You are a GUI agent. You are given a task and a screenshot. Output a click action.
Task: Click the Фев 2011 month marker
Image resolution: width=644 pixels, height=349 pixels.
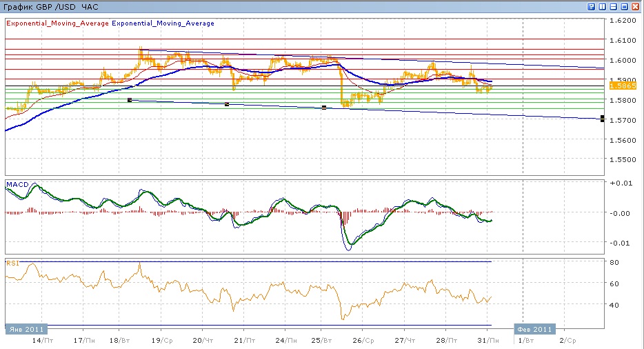point(535,329)
